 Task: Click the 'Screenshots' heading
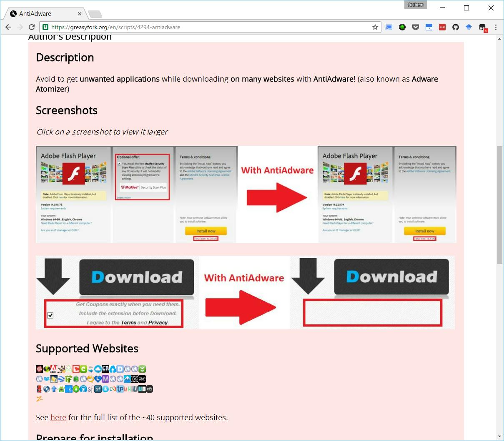(x=67, y=110)
